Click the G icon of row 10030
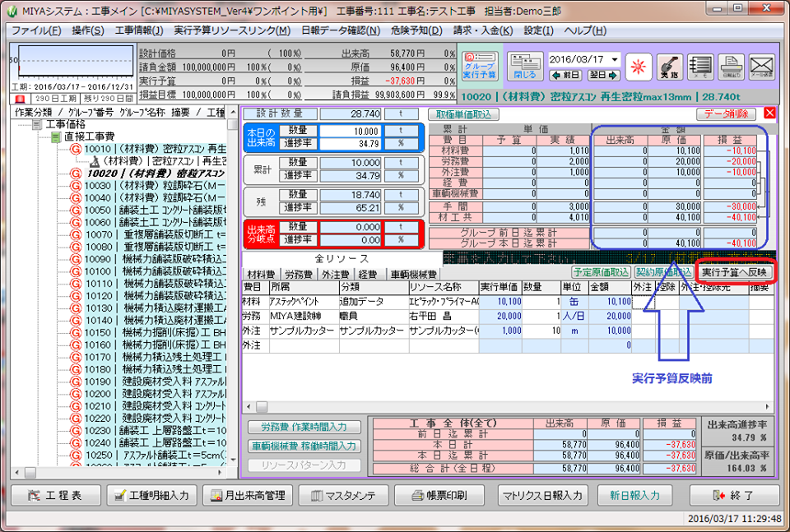The height and width of the screenshot is (532, 790). pyautogui.click(x=75, y=186)
